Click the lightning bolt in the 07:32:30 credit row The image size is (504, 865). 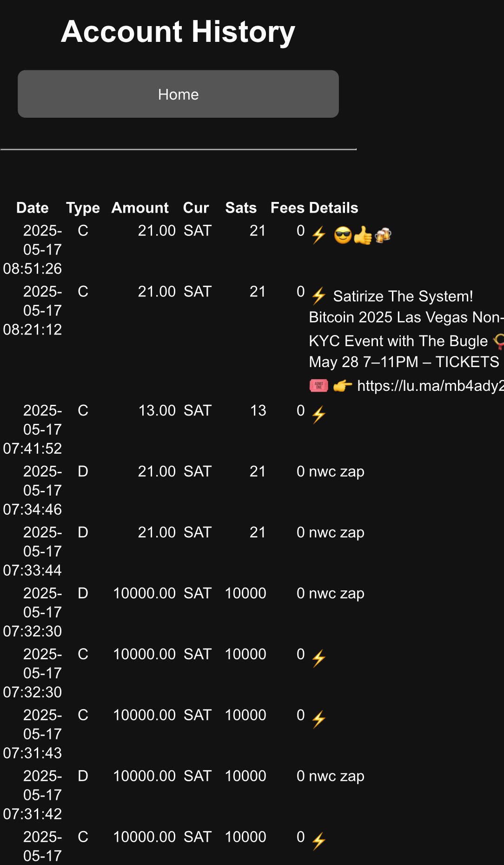click(318, 659)
